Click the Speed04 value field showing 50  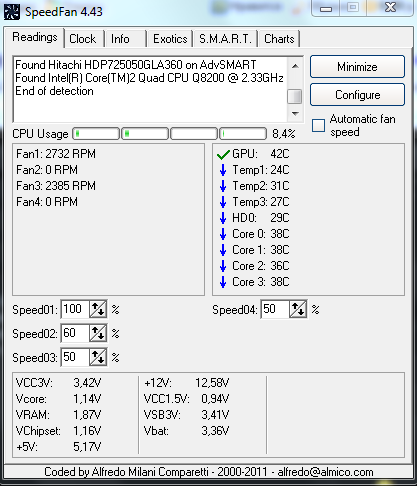(275, 309)
